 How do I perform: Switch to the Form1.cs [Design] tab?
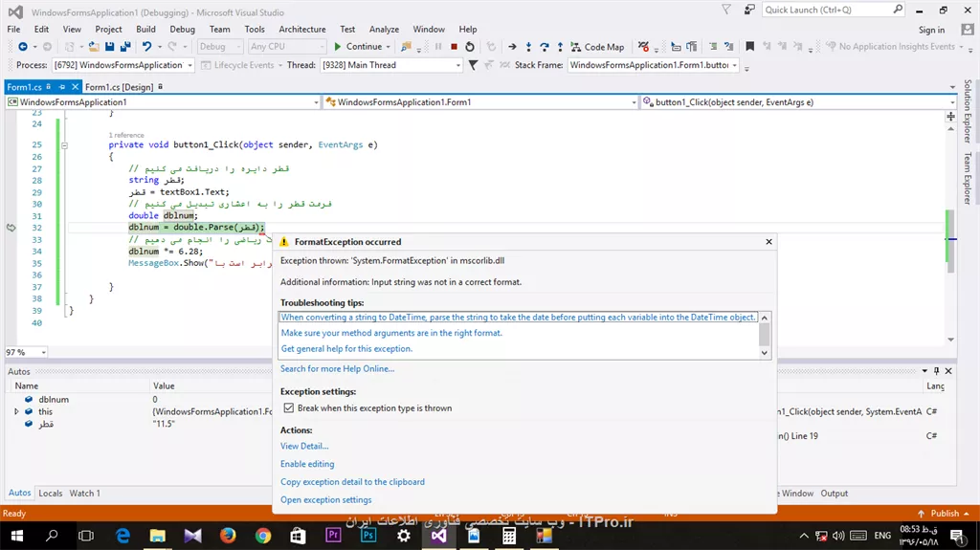point(119,87)
